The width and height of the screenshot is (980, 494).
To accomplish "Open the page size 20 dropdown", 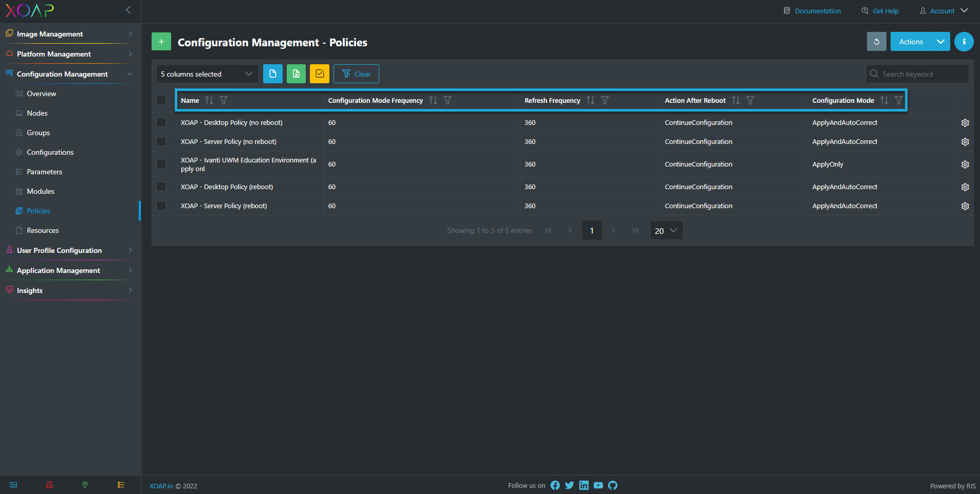I will 667,231.
